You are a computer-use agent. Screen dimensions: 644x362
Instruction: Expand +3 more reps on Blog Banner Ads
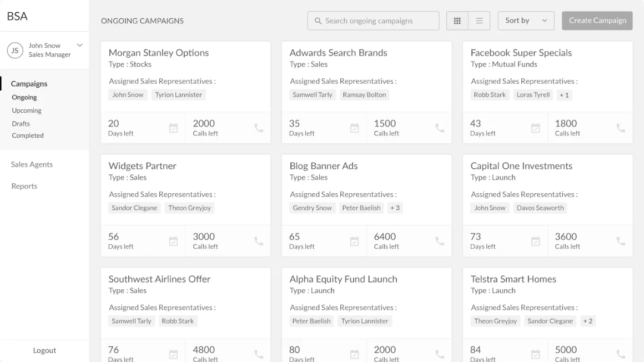coord(395,208)
